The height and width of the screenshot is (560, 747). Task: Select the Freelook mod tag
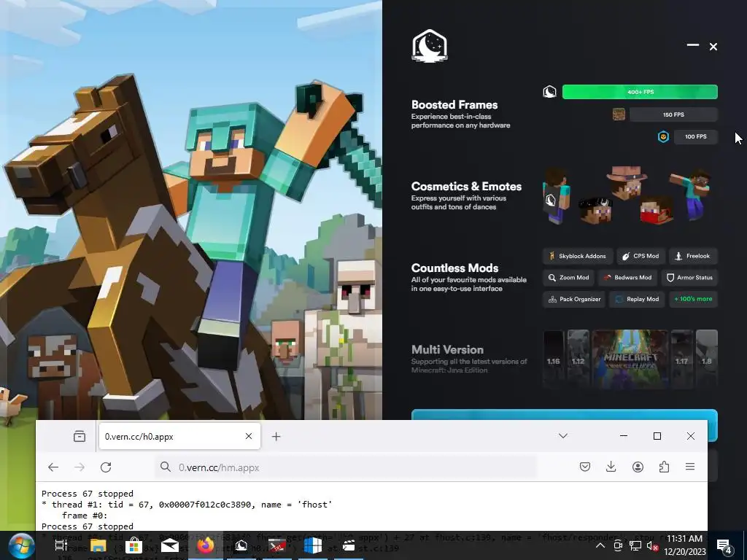pos(693,256)
